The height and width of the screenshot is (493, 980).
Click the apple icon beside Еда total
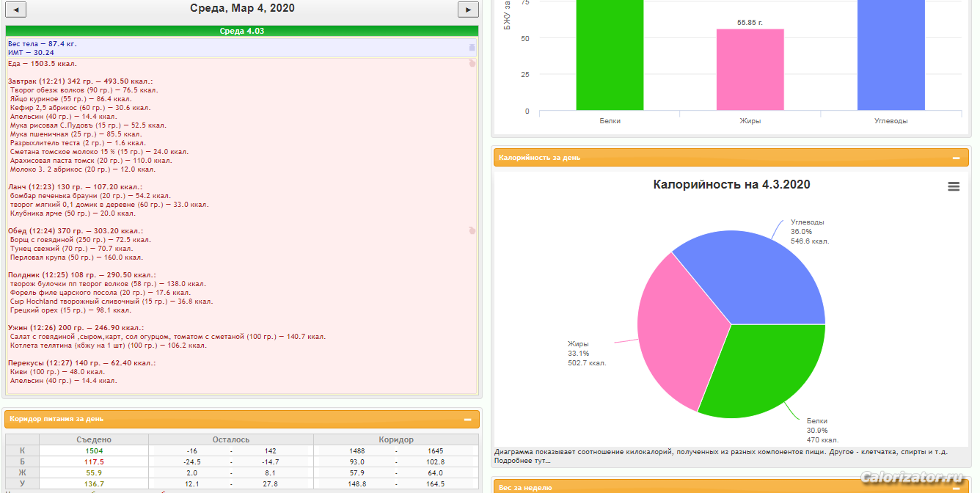pyautogui.click(x=472, y=64)
